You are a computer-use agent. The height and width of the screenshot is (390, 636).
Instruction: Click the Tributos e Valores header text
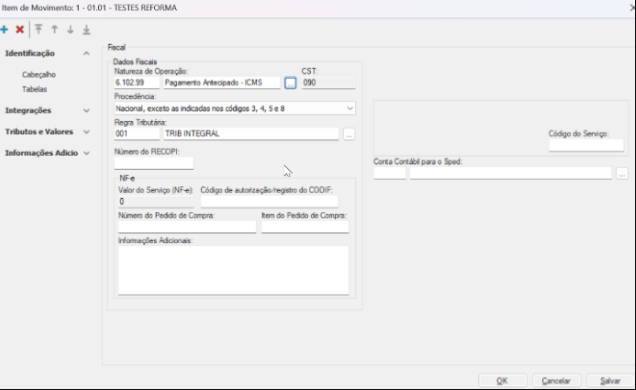[39, 132]
